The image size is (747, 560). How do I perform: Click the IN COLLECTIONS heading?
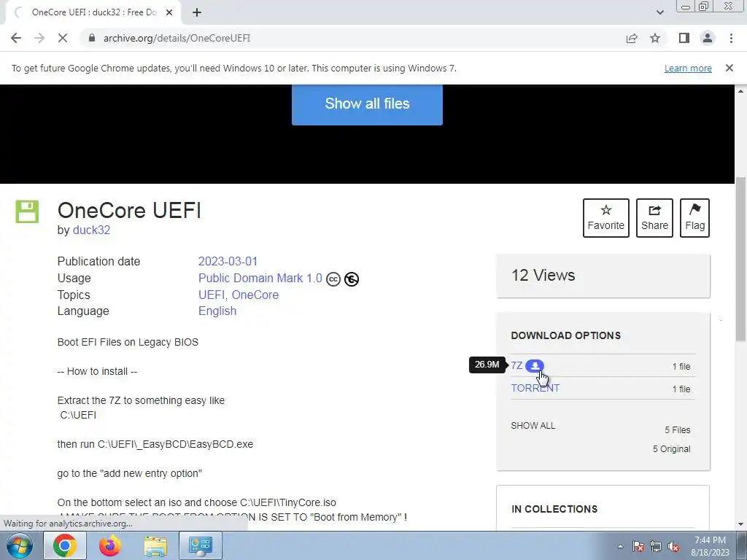554,509
